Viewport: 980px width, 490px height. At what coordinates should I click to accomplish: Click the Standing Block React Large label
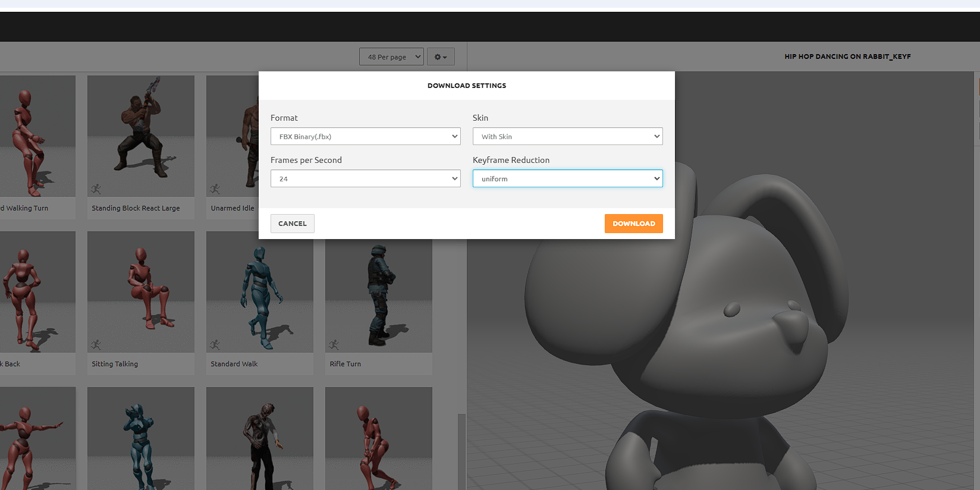tap(136, 208)
